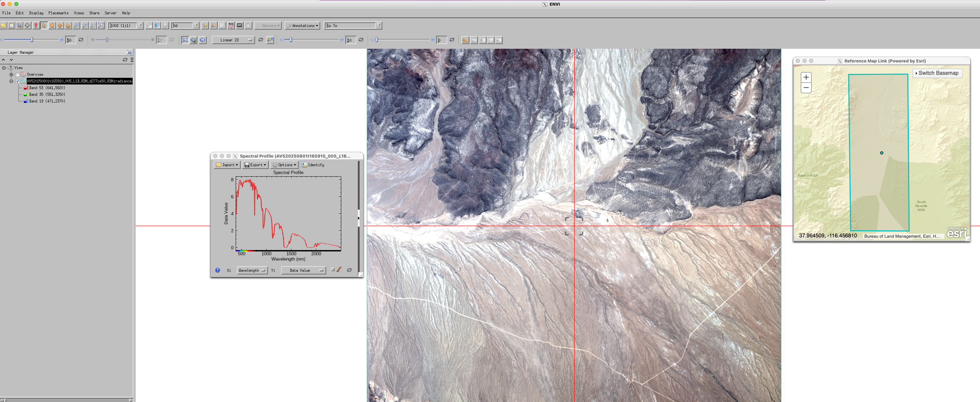
Task: Open the File menu
Action: click(x=6, y=13)
